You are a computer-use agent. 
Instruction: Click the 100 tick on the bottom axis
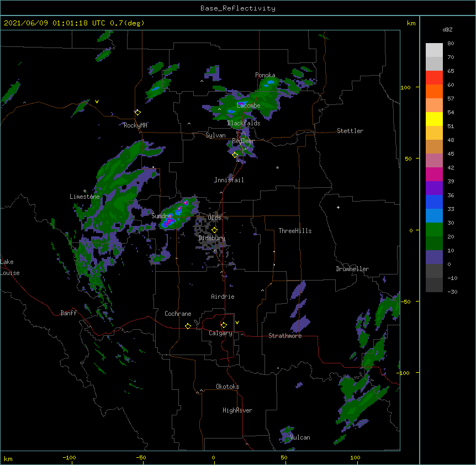[355, 457]
